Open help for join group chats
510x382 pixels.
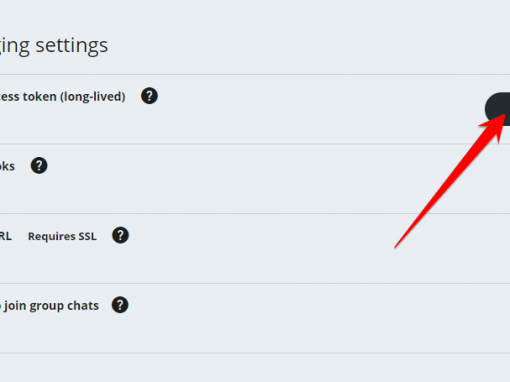coord(120,305)
